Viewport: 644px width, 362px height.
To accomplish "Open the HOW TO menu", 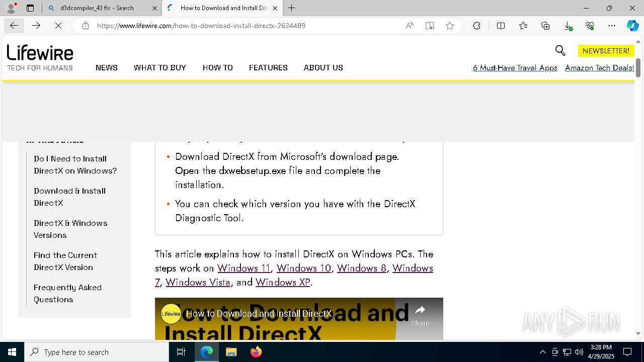I will (218, 67).
